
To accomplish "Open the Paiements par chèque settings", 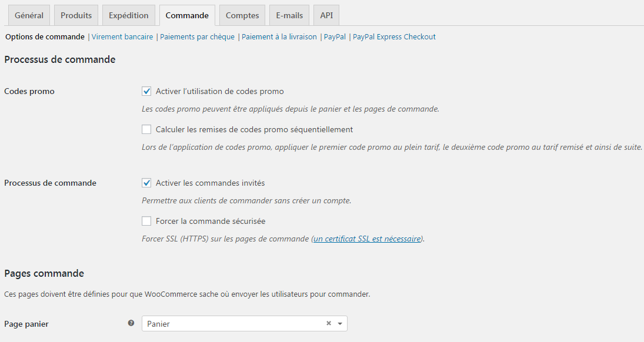I will click(198, 36).
